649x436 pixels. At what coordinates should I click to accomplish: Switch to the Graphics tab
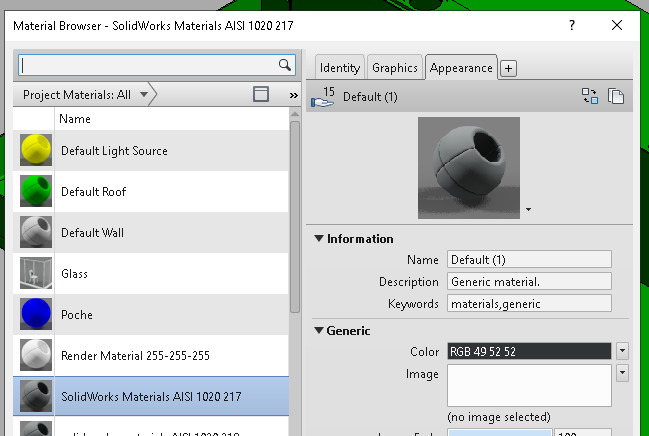394,67
